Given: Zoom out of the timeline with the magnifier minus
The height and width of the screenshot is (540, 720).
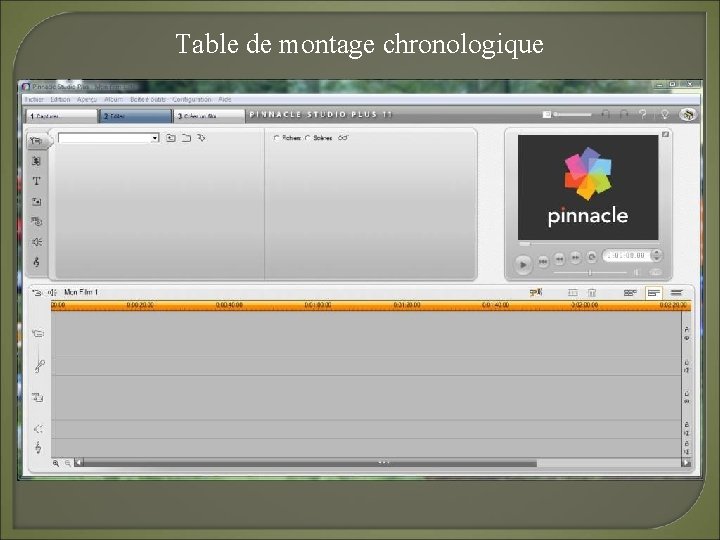Looking at the screenshot, I should click(x=68, y=463).
